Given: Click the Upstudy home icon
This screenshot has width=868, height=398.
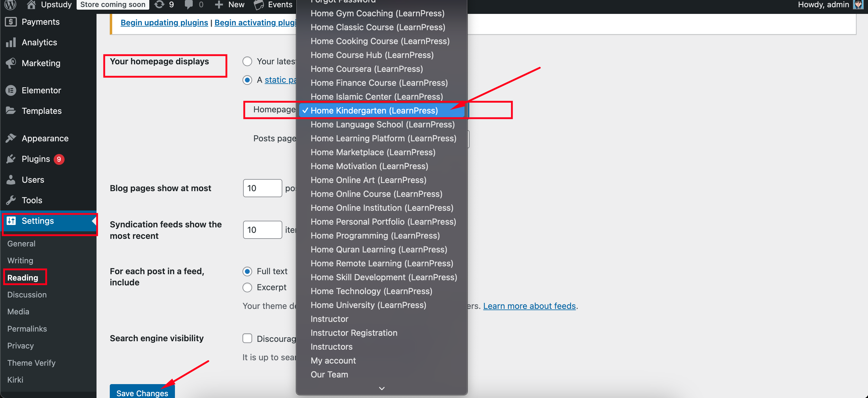Looking at the screenshot, I should (31, 5).
